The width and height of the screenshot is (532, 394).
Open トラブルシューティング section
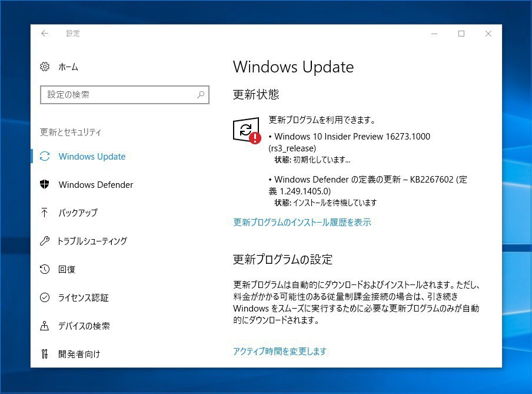[92, 241]
